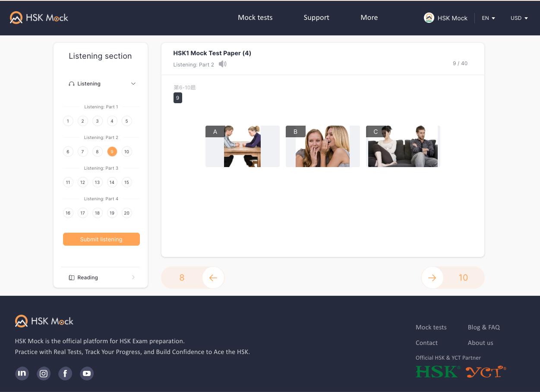The height and width of the screenshot is (392, 540).
Task: Click the 第6-10题 label
Action: (185, 88)
